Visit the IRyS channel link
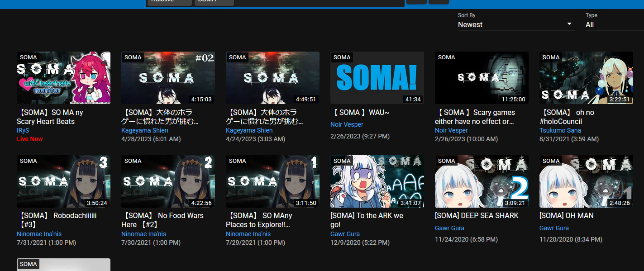 pyautogui.click(x=23, y=130)
